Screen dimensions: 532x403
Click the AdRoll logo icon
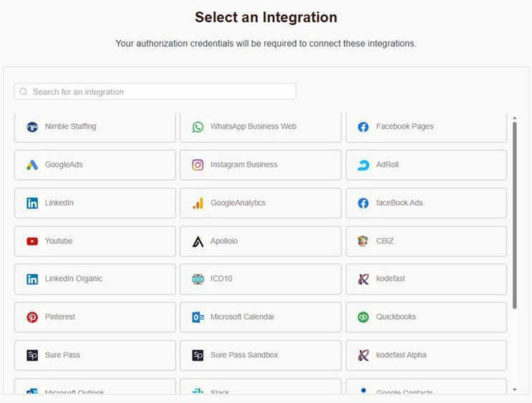363,165
